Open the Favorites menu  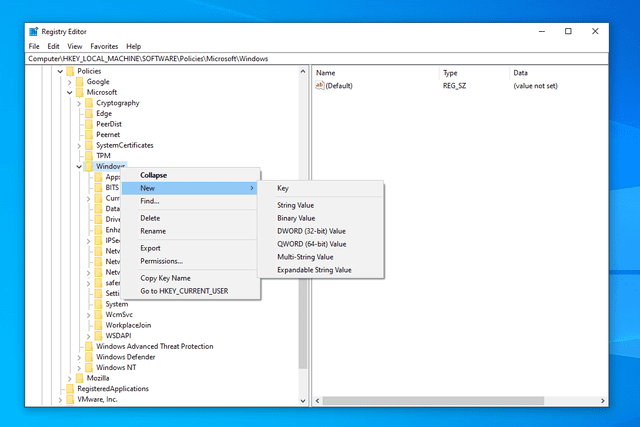104,46
